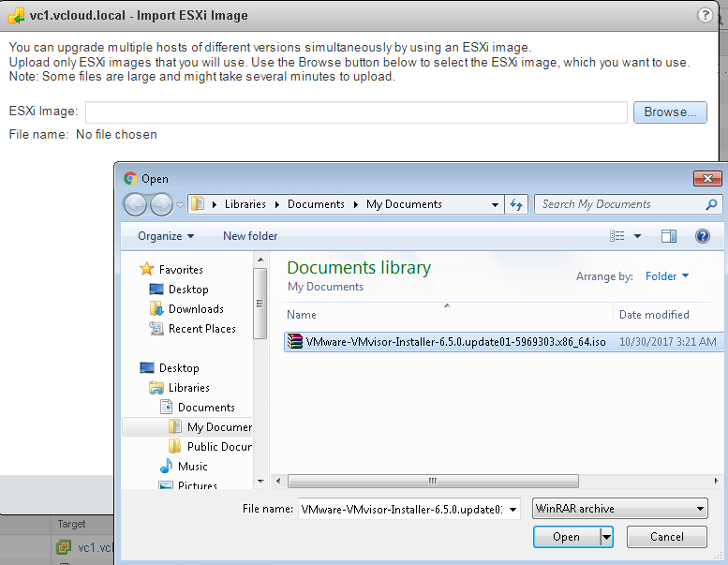Select Favorites in the navigation pane
The height and width of the screenshot is (565, 728).
tap(181, 270)
